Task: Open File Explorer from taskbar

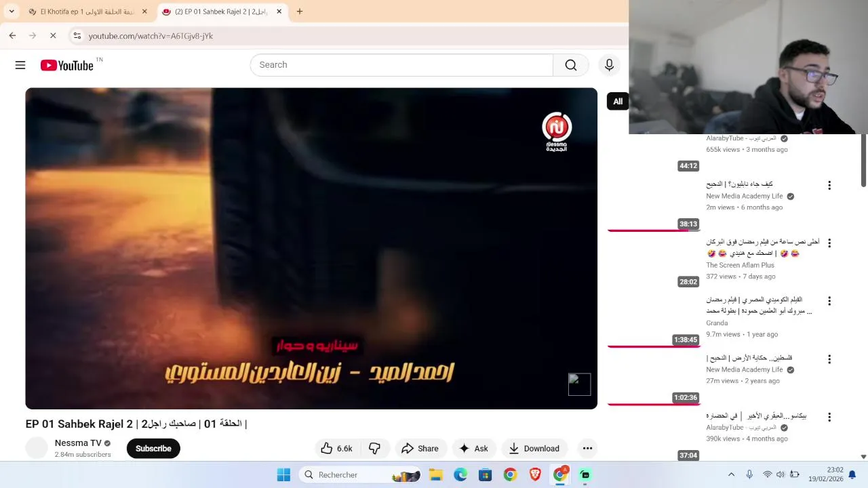Action: 435,474
